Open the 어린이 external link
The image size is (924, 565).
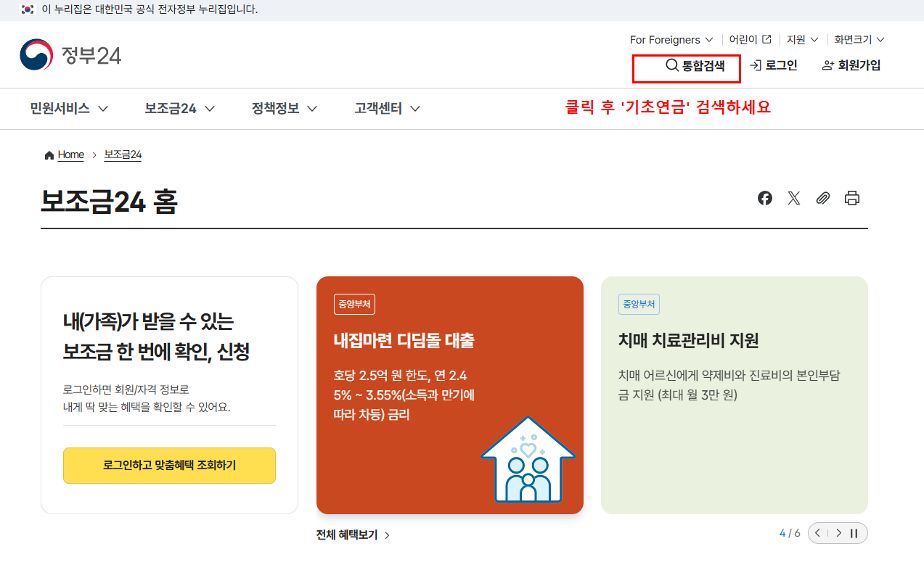(x=751, y=40)
